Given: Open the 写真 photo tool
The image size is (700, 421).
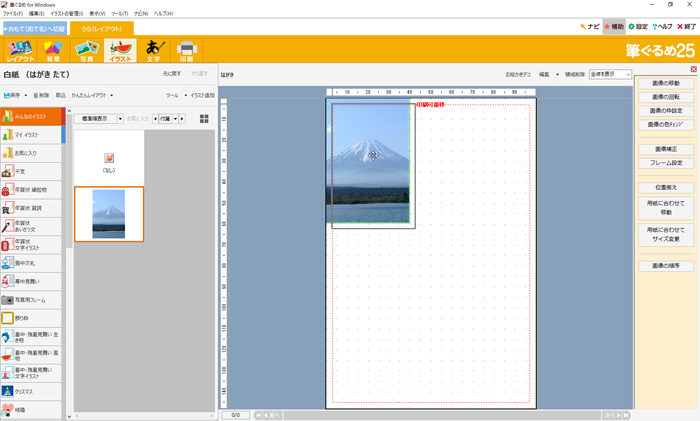Looking at the screenshot, I should point(87,50).
